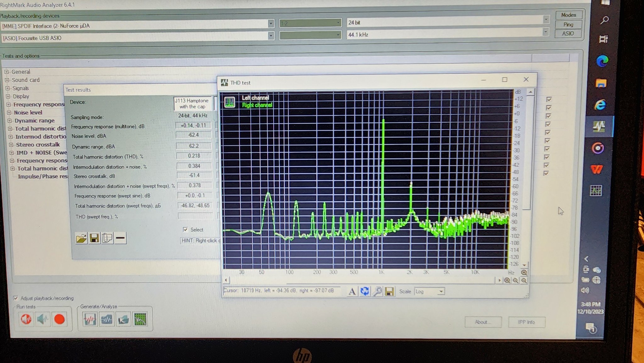Click the graph's horizontal scrollbar right arrow
Image resolution: width=644 pixels, height=363 pixels.
coord(499,280)
